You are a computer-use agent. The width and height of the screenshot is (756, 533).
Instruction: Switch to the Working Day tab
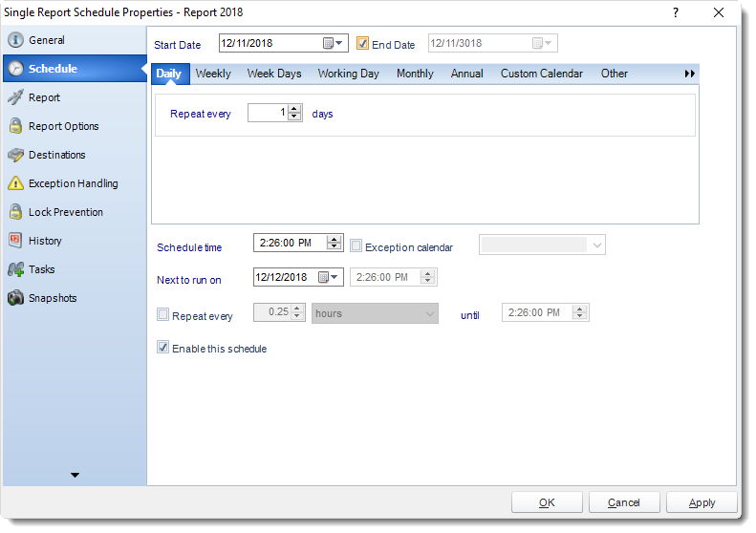pyautogui.click(x=348, y=74)
